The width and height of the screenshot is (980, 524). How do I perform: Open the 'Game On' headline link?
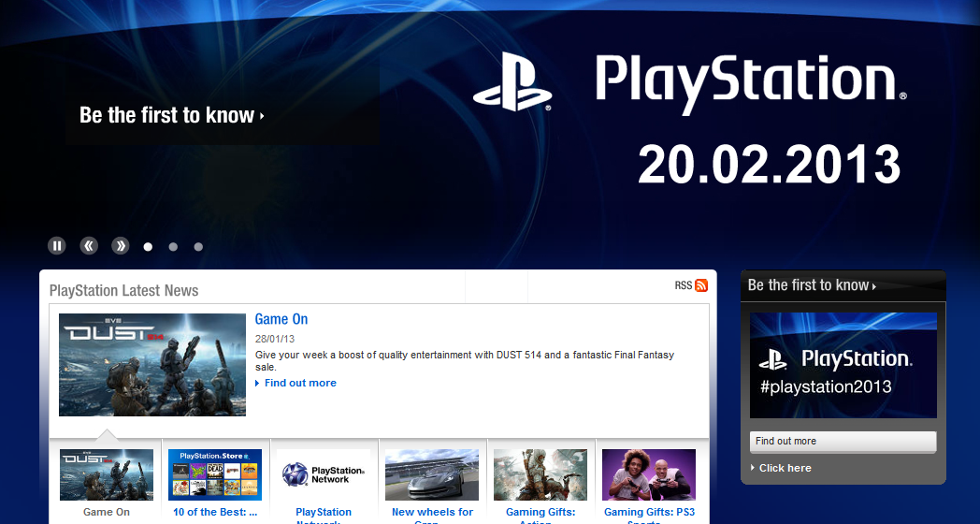(x=281, y=319)
